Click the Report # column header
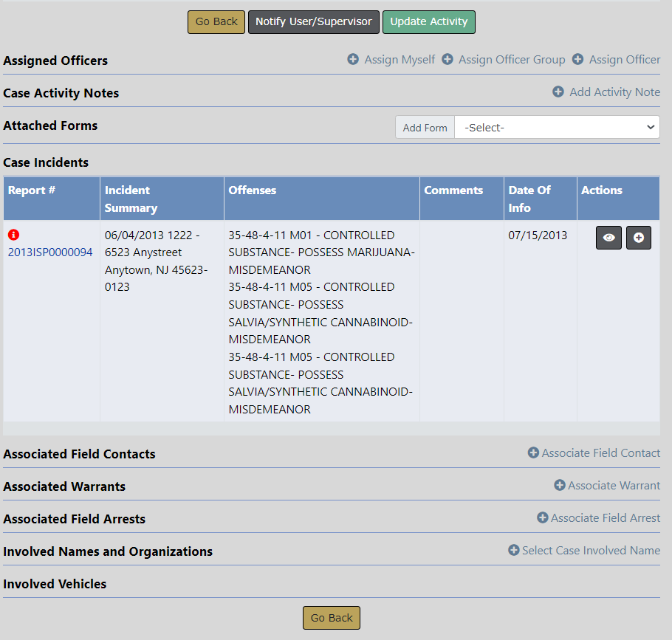672x640 pixels. coord(32,190)
